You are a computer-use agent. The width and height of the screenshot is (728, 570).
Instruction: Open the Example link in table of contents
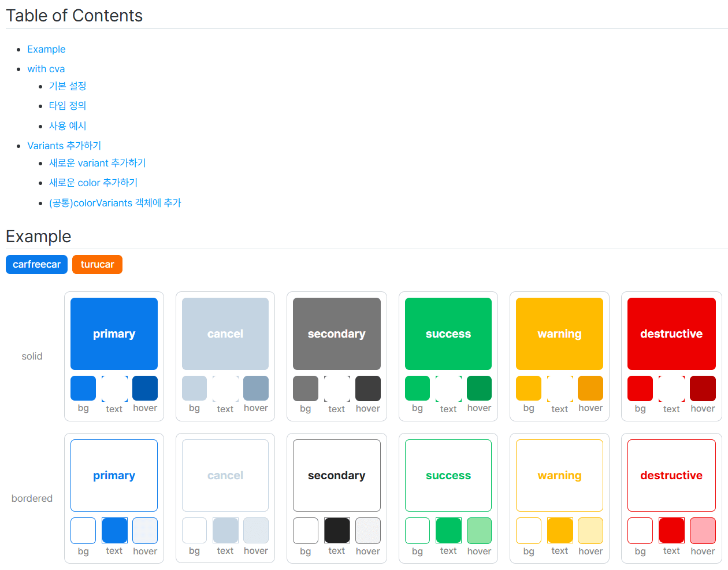click(46, 49)
